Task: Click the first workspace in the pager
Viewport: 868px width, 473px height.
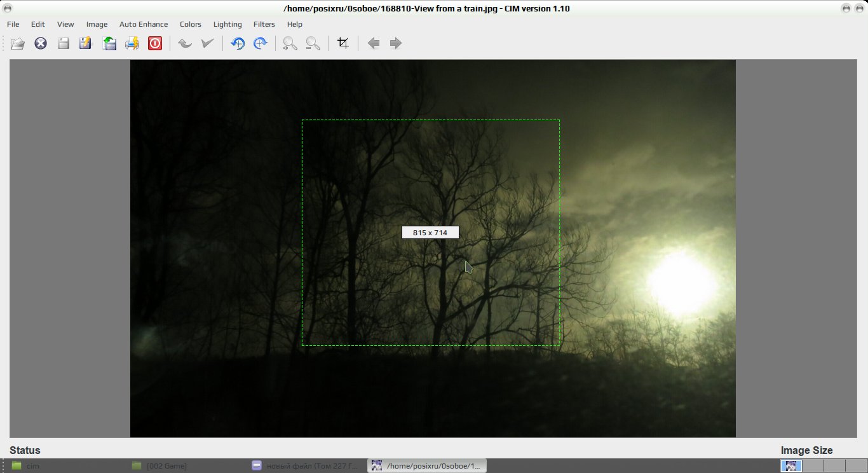Action: (x=791, y=466)
